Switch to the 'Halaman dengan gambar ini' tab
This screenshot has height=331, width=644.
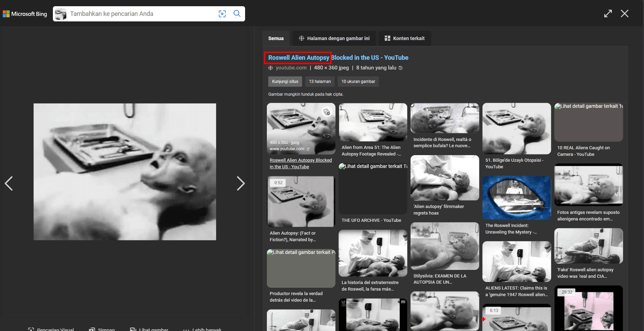334,38
